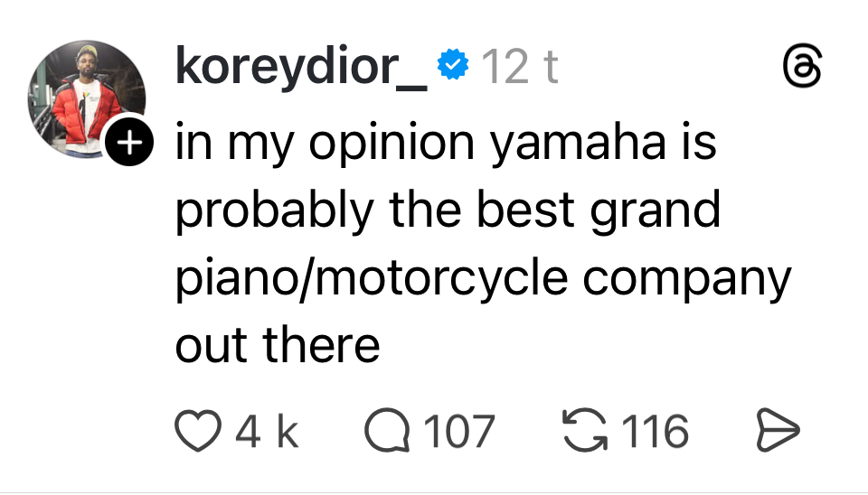Screen dimensions: 868x495
Task: Click the word "probably" in the post
Action: coord(272,211)
